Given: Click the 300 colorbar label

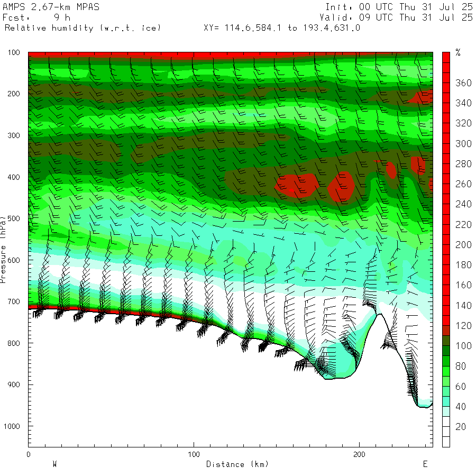Looking at the screenshot, I should tap(463, 143).
